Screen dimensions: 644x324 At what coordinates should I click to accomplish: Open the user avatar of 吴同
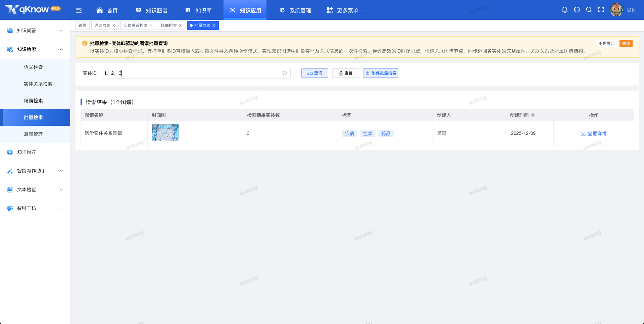coord(616,10)
